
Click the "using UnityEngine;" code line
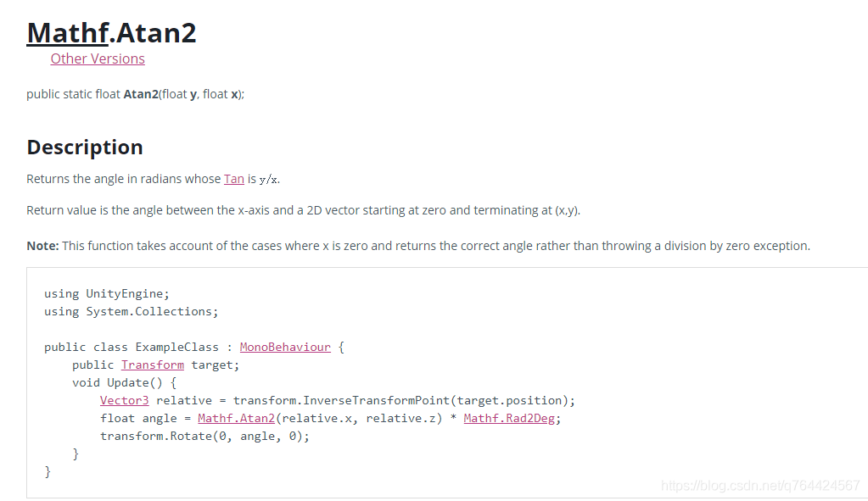[x=107, y=293]
